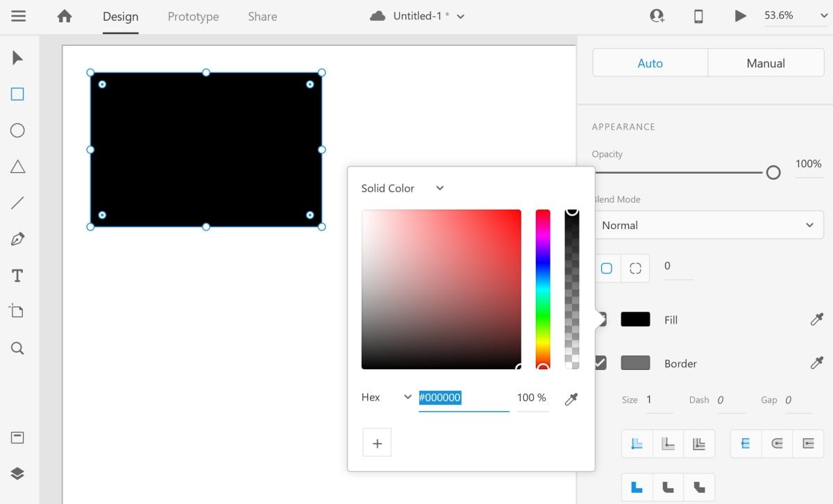833x504 pixels.
Task: Set center stroke alignment
Action: (699, 444)
